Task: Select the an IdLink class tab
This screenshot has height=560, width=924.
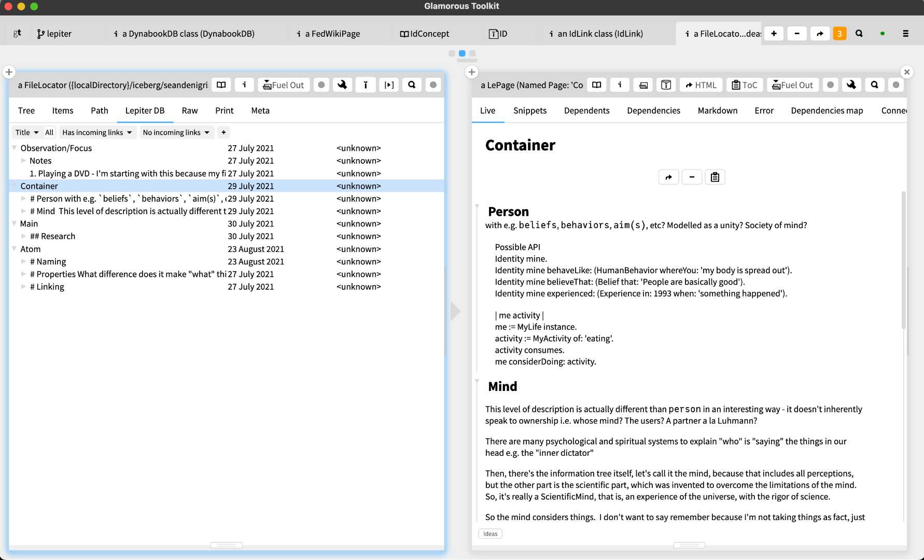Action: (596, 33)
